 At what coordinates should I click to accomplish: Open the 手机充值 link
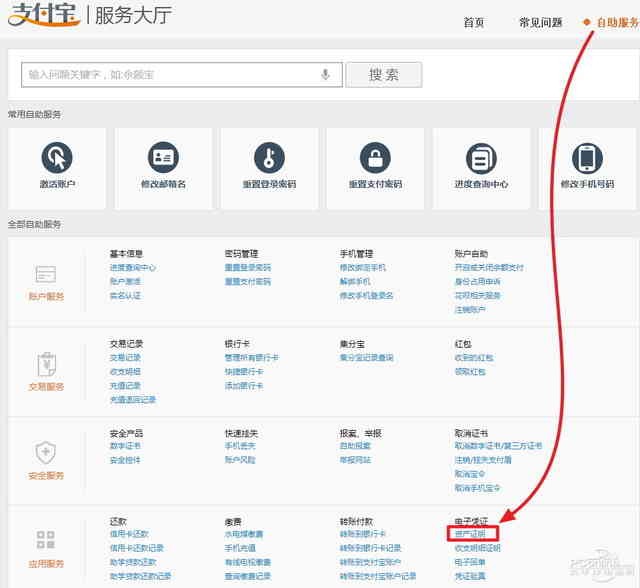(240, 548)
